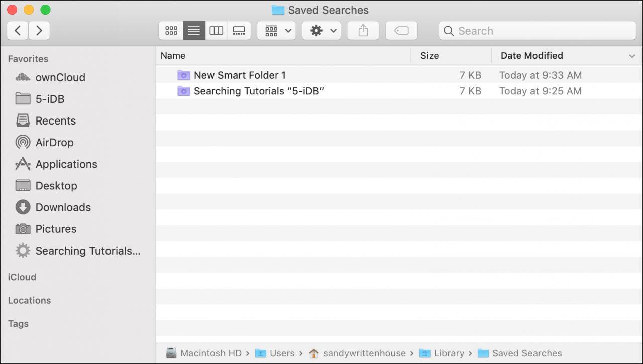643x364 pixels.
Task: Open the gear Action menu
Action: pos(321,31)
